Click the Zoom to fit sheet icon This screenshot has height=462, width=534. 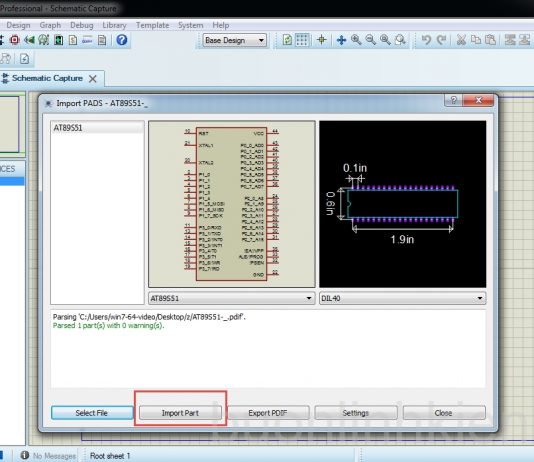point(385,40)
